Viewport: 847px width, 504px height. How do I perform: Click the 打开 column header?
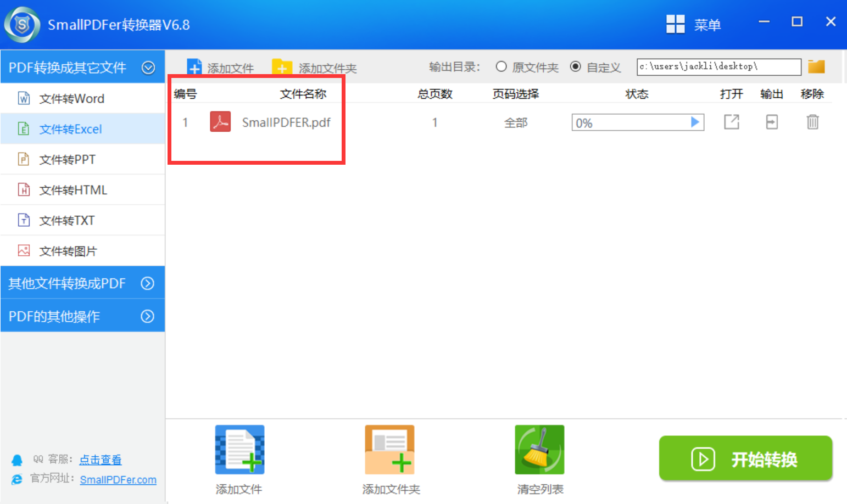pos(732,94)
